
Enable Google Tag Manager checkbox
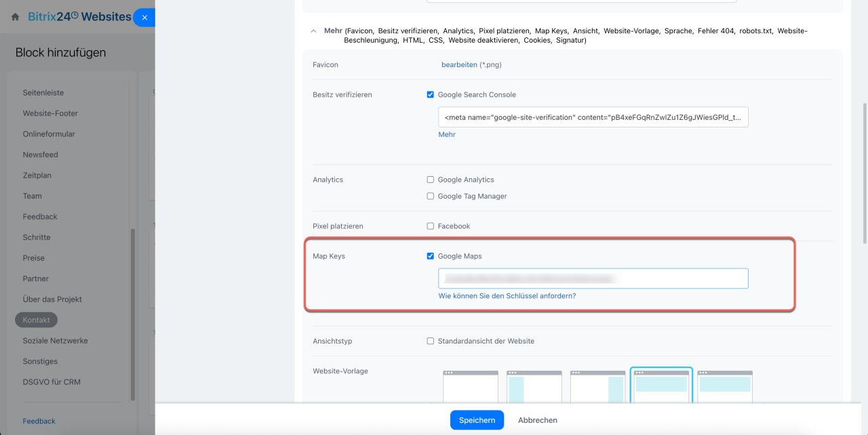point(430,196)
